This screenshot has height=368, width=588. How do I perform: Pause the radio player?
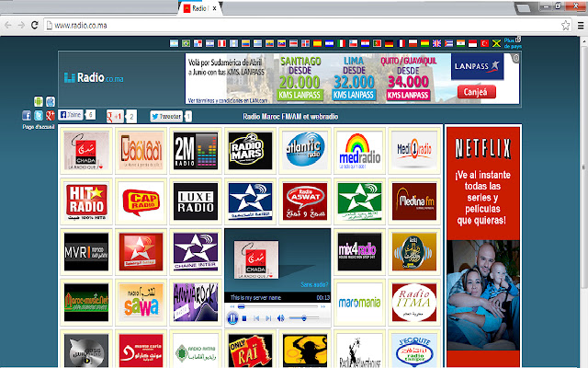(232, 318)
